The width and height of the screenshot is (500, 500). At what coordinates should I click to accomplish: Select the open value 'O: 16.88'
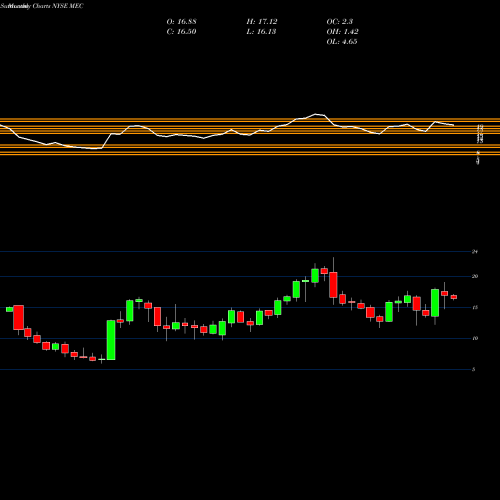click(x=182, y=22)
